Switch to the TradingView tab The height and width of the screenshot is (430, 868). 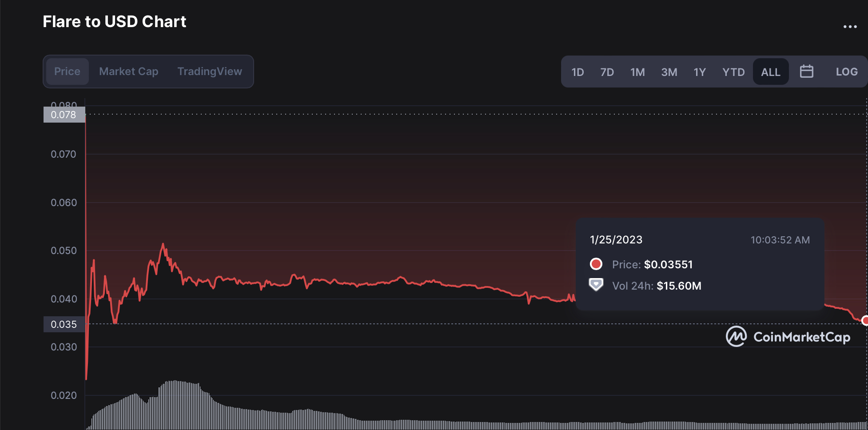click(210, 72)
